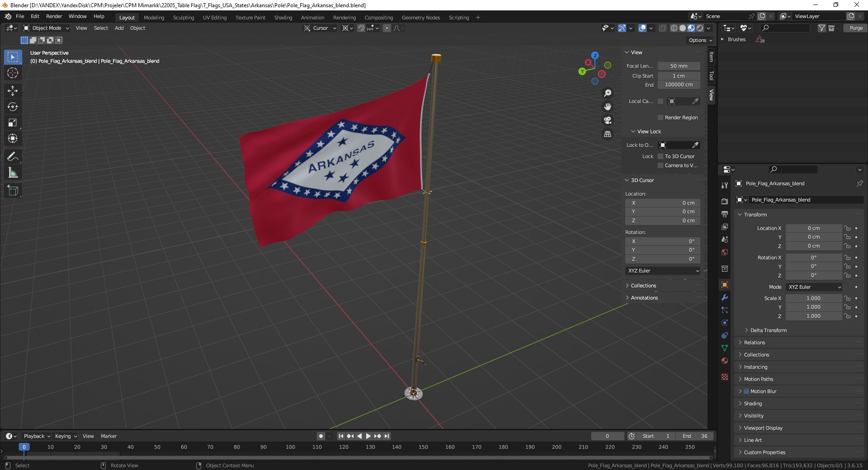The width and height of the screenshot is (868, 470).
Task: Pick the Measure ruler tool
Action: pos(13,173)
